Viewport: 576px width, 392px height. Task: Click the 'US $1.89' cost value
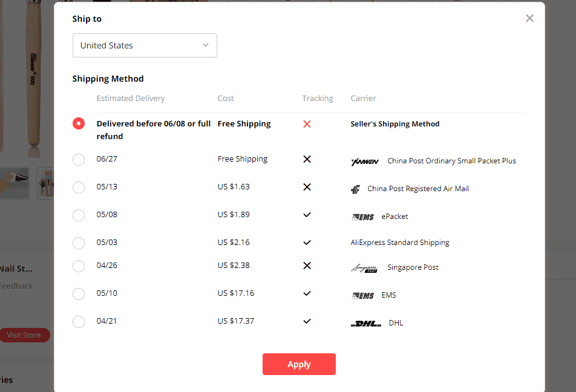point(234,215)
